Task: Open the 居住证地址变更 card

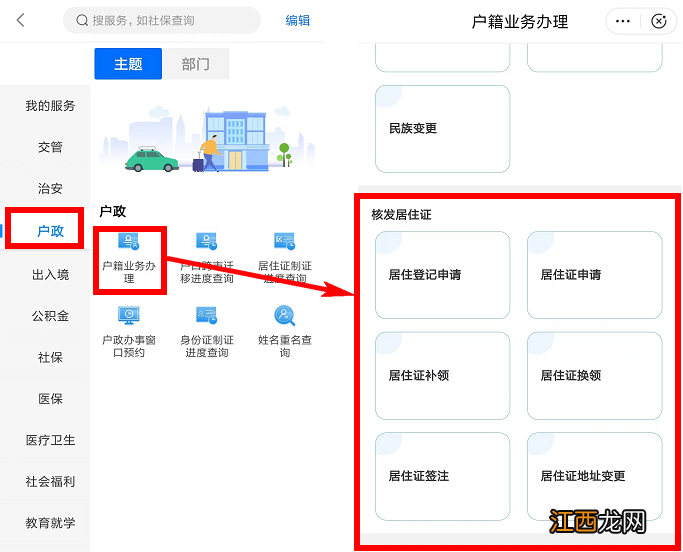Action: (x=595, y=476)
